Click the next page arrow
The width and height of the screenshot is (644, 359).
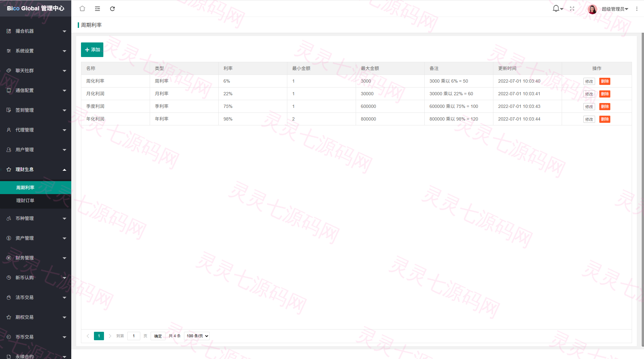[x=110, y=336]
